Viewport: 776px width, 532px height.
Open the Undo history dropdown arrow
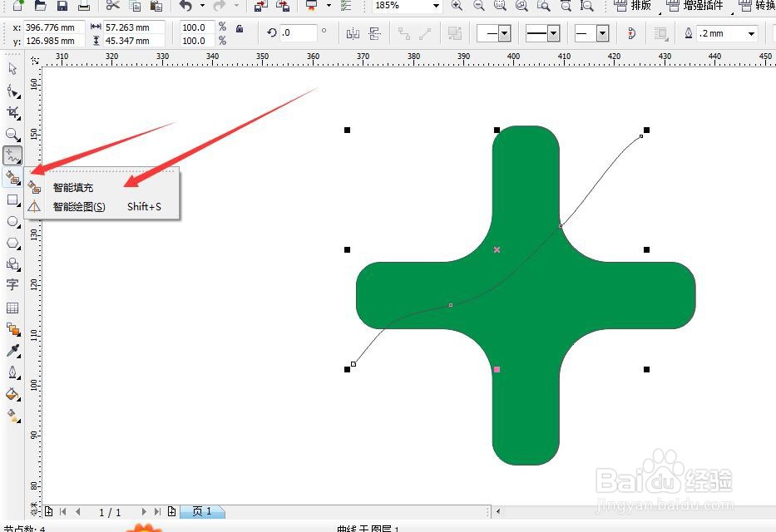(202, 6)
